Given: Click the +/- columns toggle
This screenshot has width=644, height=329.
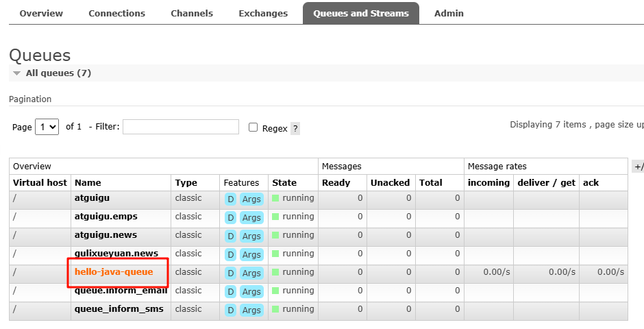Looking at the screenshot, I should click(x=638, y=167).
